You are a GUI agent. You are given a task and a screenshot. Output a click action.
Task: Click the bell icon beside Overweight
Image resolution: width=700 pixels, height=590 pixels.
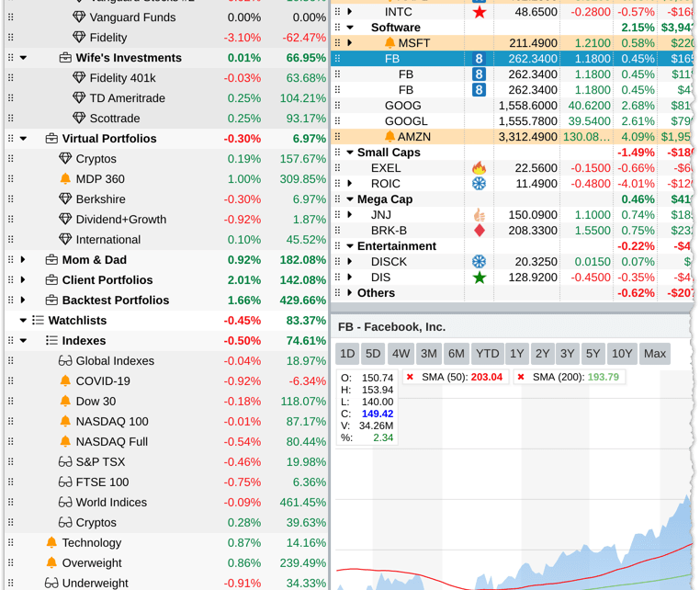[51, 562]
